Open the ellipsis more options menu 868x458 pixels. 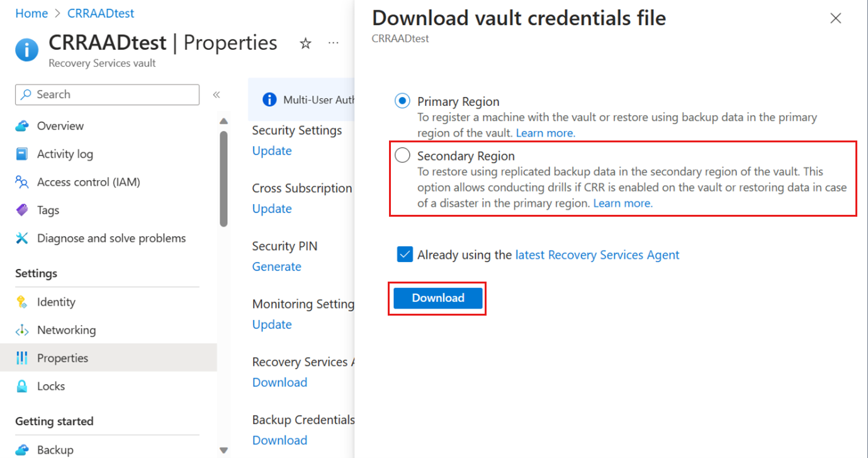coord(334,43)
